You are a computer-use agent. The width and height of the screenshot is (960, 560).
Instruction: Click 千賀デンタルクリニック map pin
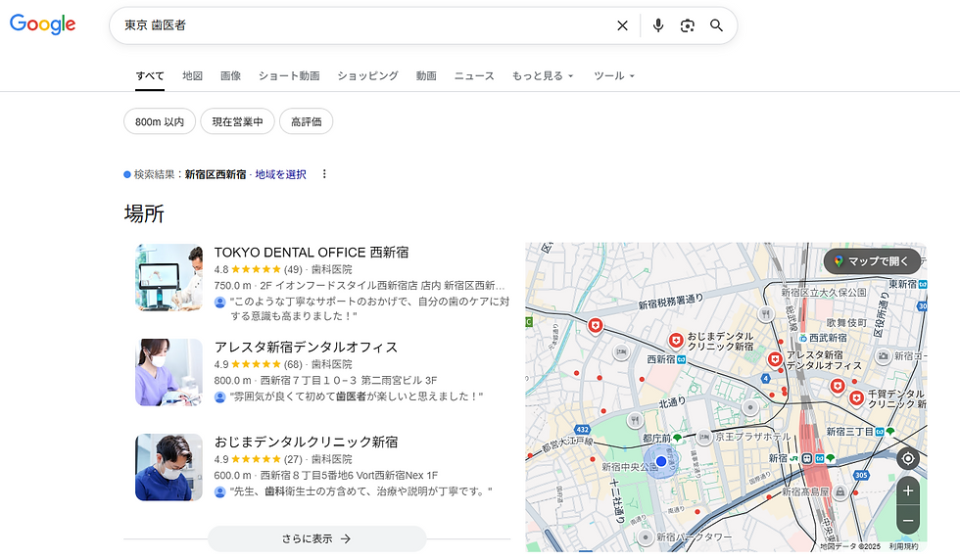[x=856, y=398]
